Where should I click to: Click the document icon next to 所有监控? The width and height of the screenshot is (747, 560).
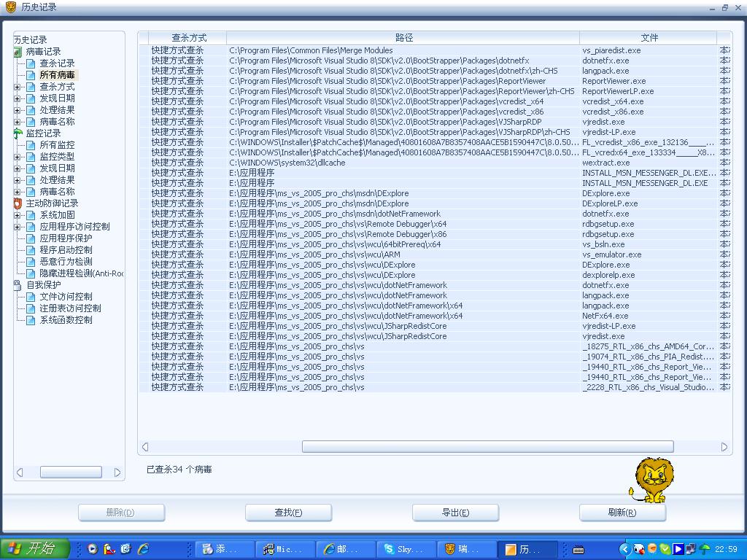click(31, 145)
